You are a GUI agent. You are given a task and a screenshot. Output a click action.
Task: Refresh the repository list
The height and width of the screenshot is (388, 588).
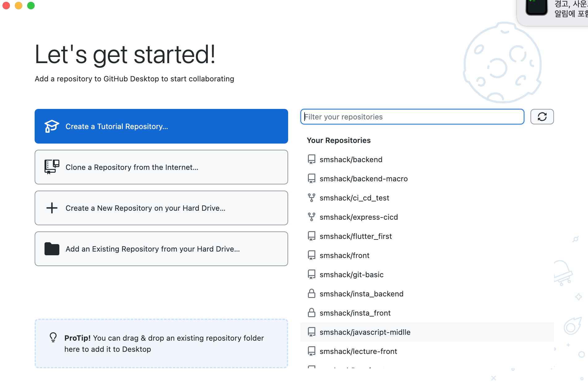click(542, 117)
